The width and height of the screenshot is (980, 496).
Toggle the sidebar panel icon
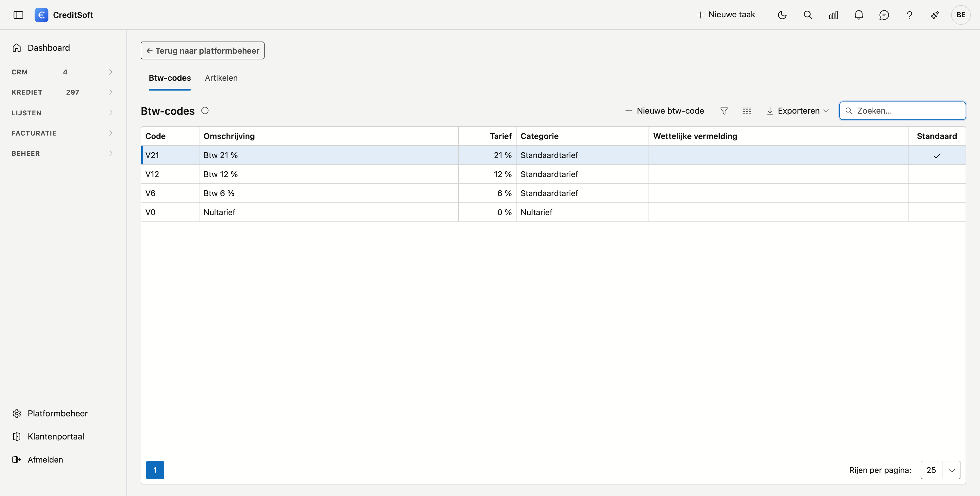tap(18, 15)
